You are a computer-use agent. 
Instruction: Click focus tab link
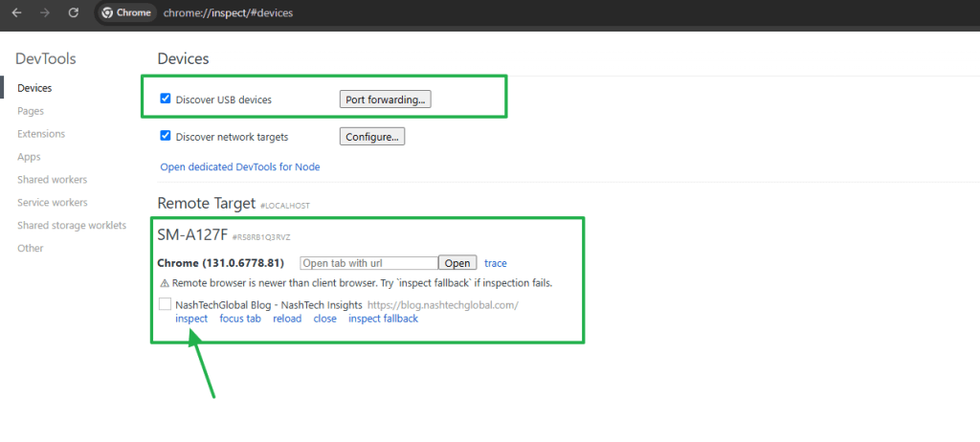click(x=240, y=319)
